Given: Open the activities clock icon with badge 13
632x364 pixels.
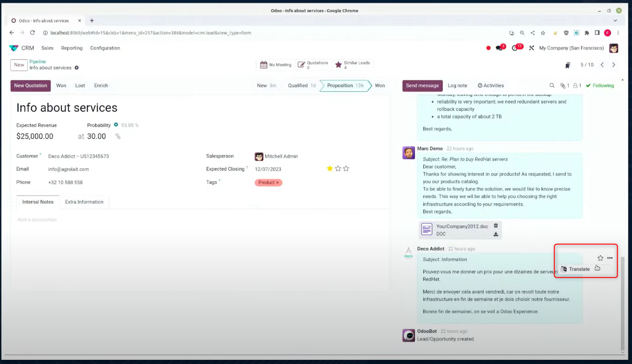Looking at the screenshot, I should coord(516,48).
